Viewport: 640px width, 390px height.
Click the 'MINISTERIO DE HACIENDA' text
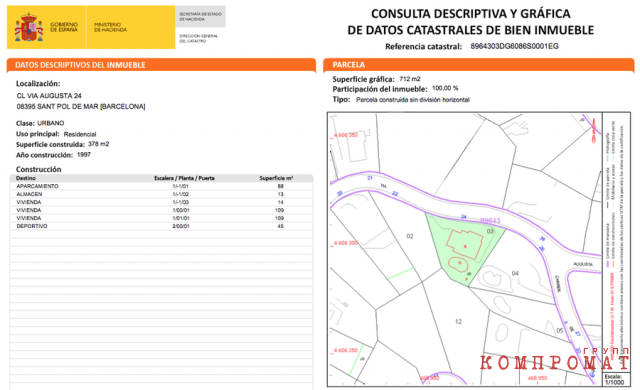(x=110, y=27)
